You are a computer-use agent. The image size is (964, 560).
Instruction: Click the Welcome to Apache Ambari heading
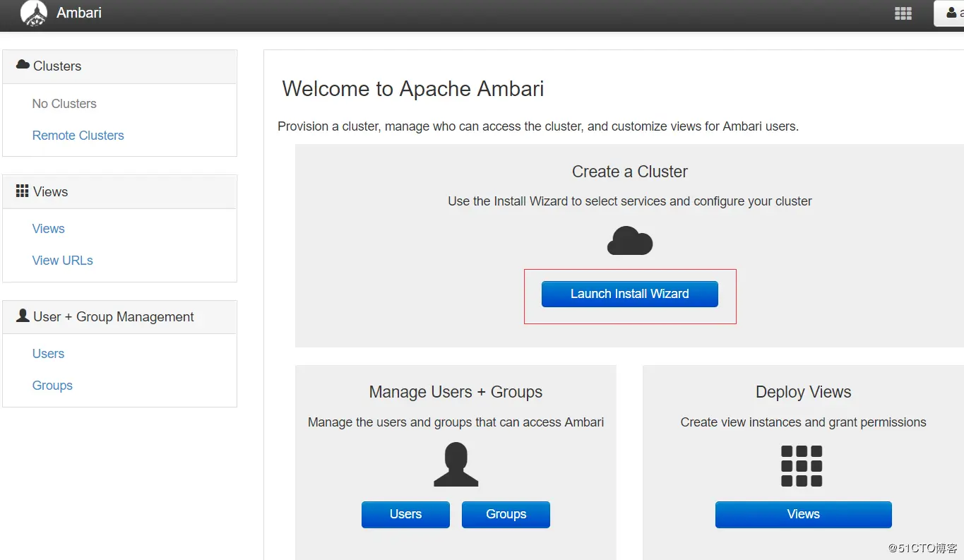coord(413,89)
